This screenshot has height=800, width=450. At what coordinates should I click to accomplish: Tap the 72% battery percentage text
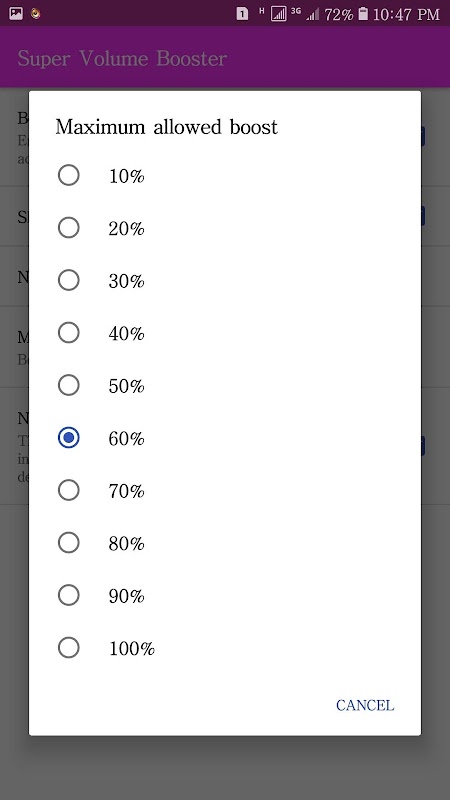click(339, 14)
